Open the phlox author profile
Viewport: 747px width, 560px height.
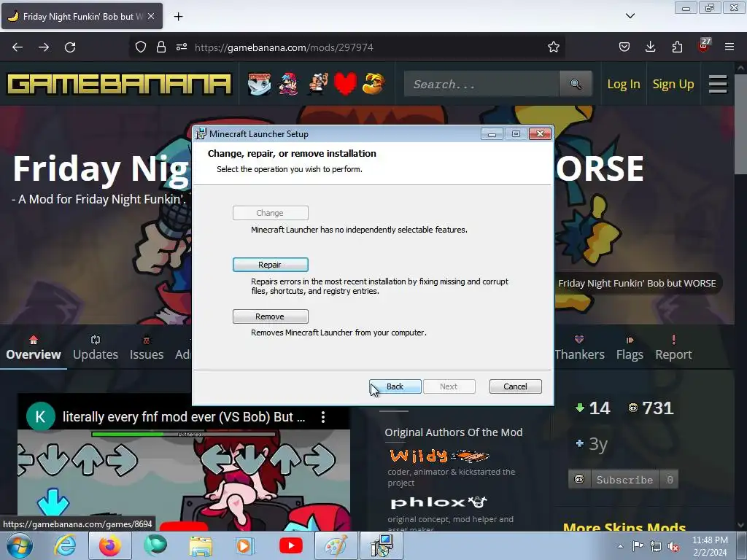[x=438, y=502]
